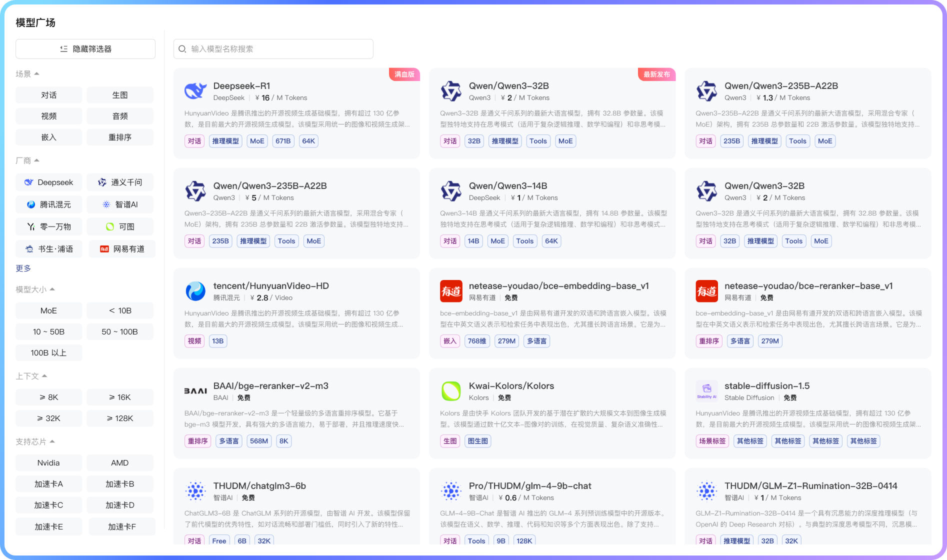947x560 pixels.
Task: Click the search magnifier icon
Action: pos(182,49)
